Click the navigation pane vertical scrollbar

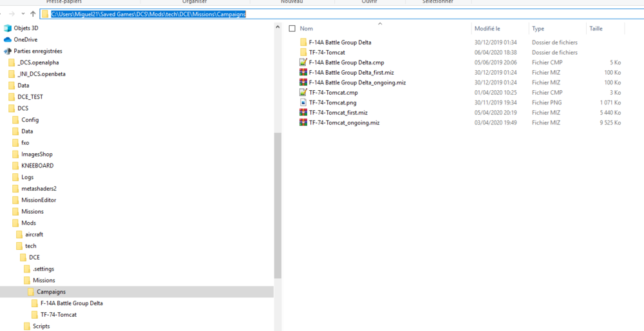tap(278, 205)
